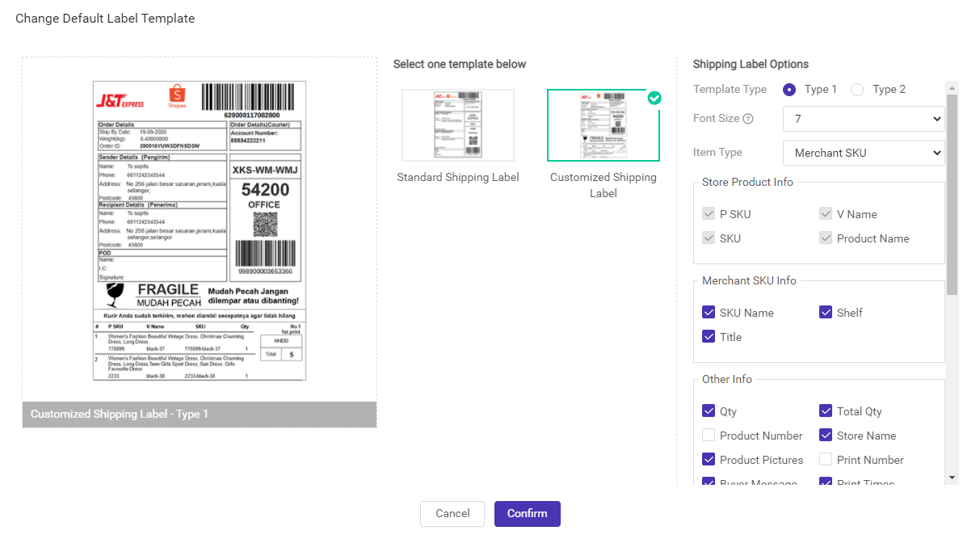980x539 pixels.
Task: Uncheck the Shelf checkbox
Action: pos(826,313)
